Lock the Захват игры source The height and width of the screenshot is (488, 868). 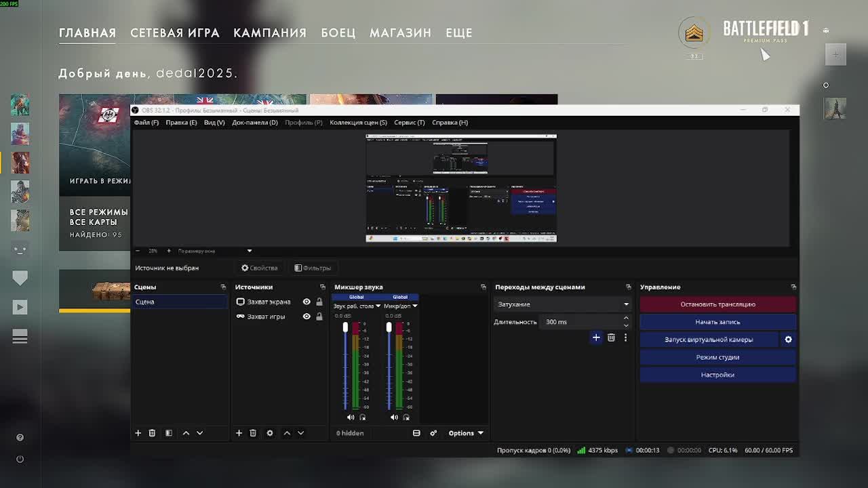pos(319,317)
